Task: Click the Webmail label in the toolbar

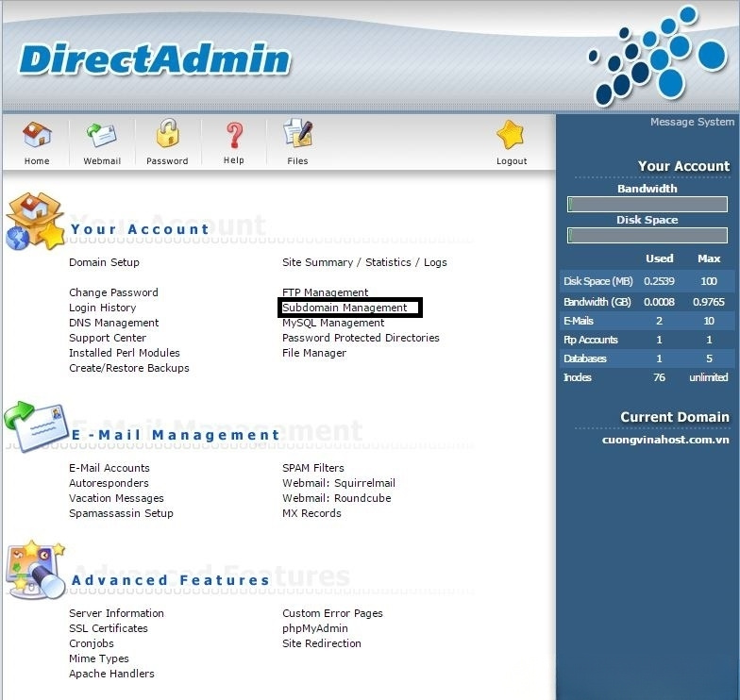Action: (102, 160)
